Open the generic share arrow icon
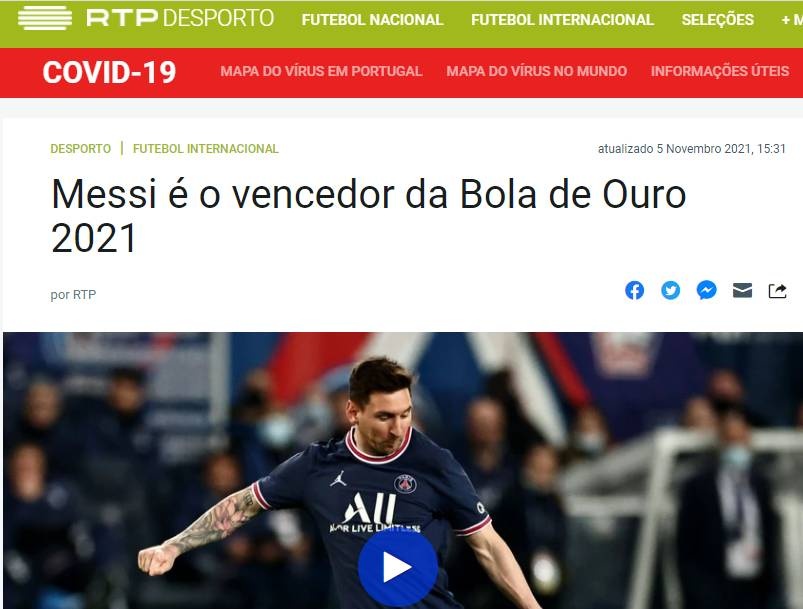This screenshot has height=609, width=803. [x=777, y=290]
